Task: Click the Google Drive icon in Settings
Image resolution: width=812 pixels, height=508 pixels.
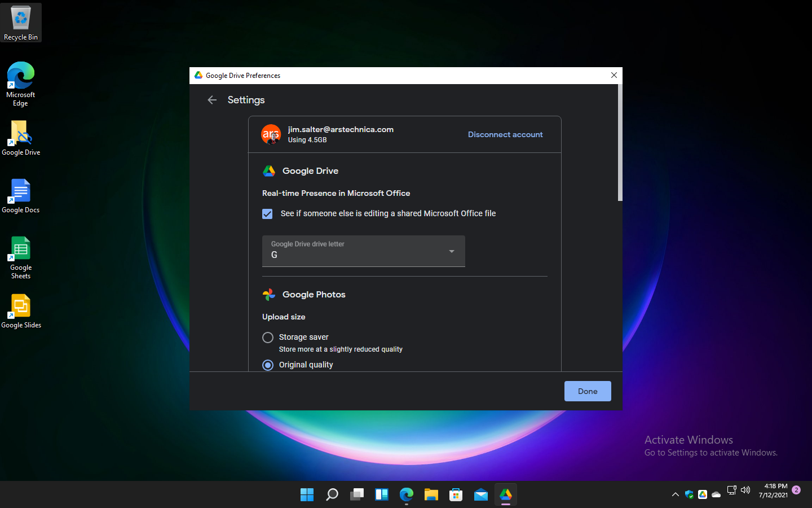Action: pos(270,170)
